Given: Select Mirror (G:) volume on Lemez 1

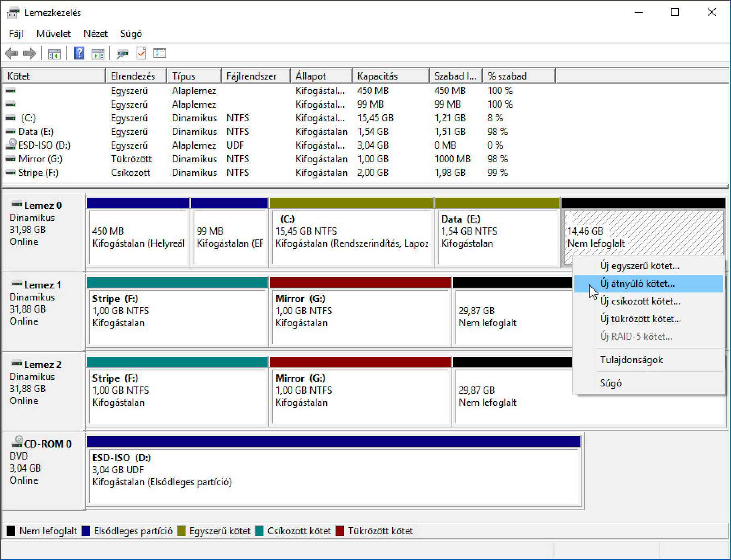Looking at the screenshot, I should tap(360, 311).
